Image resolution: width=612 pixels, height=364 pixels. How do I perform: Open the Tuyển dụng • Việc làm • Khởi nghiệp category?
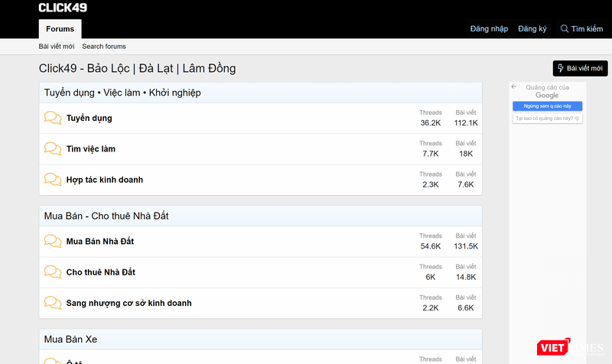122,93
